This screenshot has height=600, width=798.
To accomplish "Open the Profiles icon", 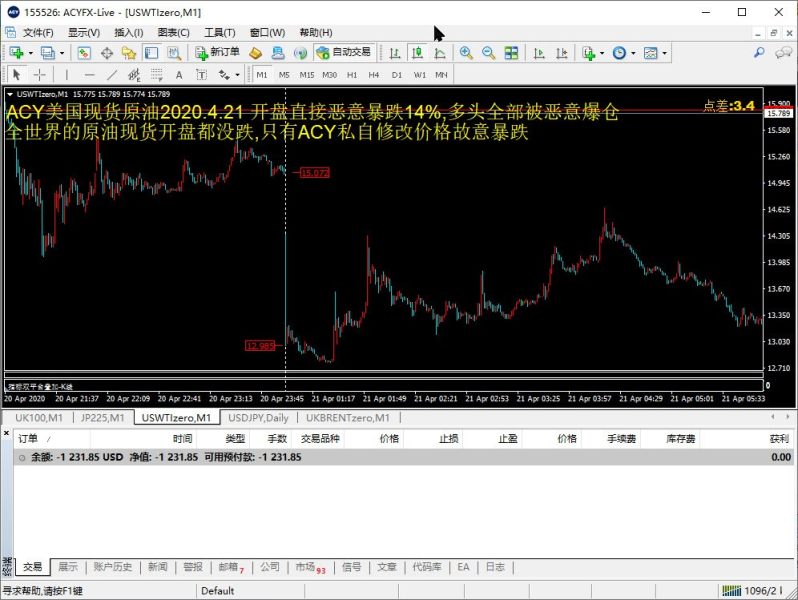I will tap(48, 52).
